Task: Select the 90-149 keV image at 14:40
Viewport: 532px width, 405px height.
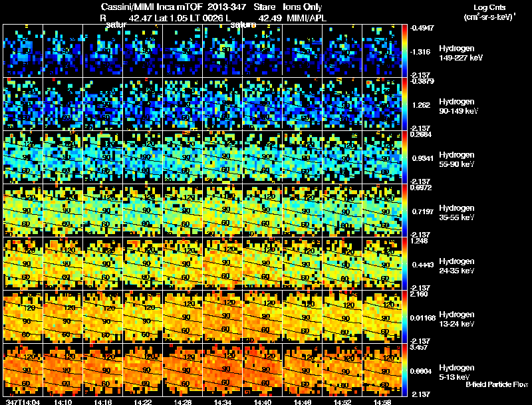Action: tap(263, 104)
